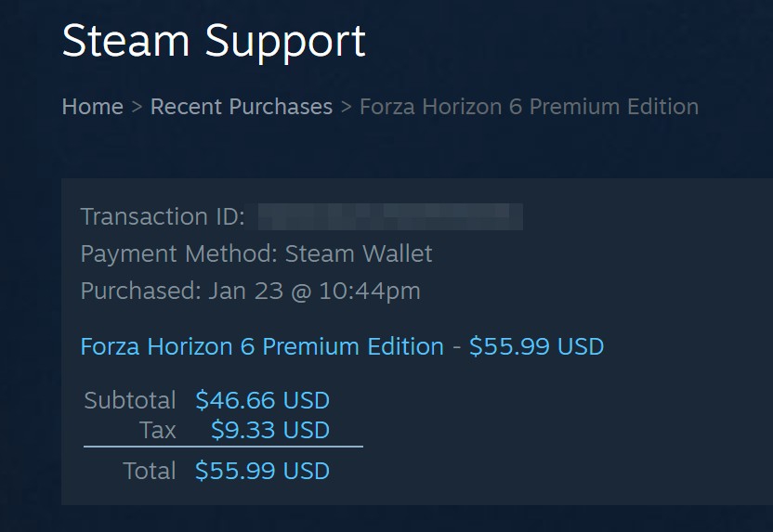Screen dimensions: 773x532
Task: Open the Recent Purchases breadcrumb link
Action: click(x=242, y=107)
